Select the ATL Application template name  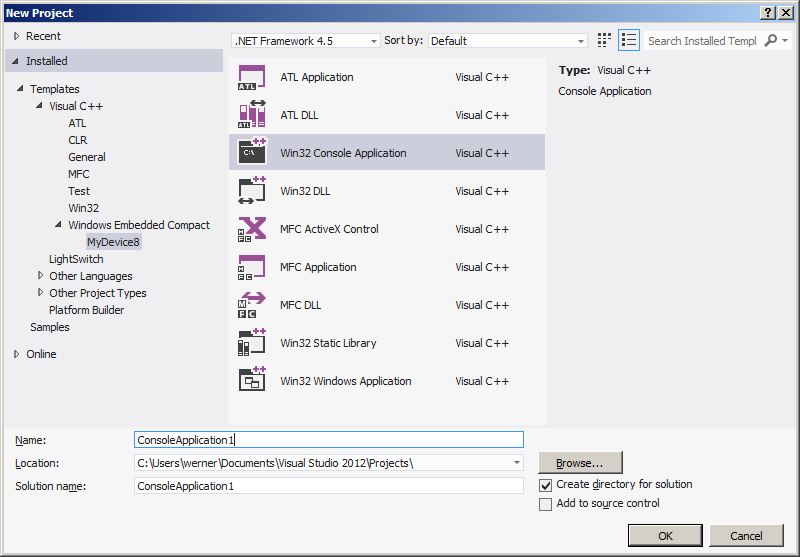click(316, 77)
